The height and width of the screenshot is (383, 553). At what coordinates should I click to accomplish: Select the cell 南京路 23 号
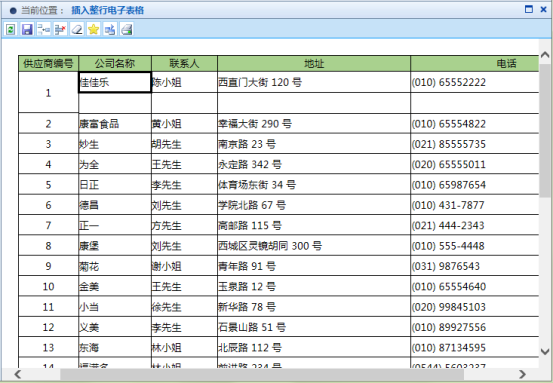click(314, 144)
